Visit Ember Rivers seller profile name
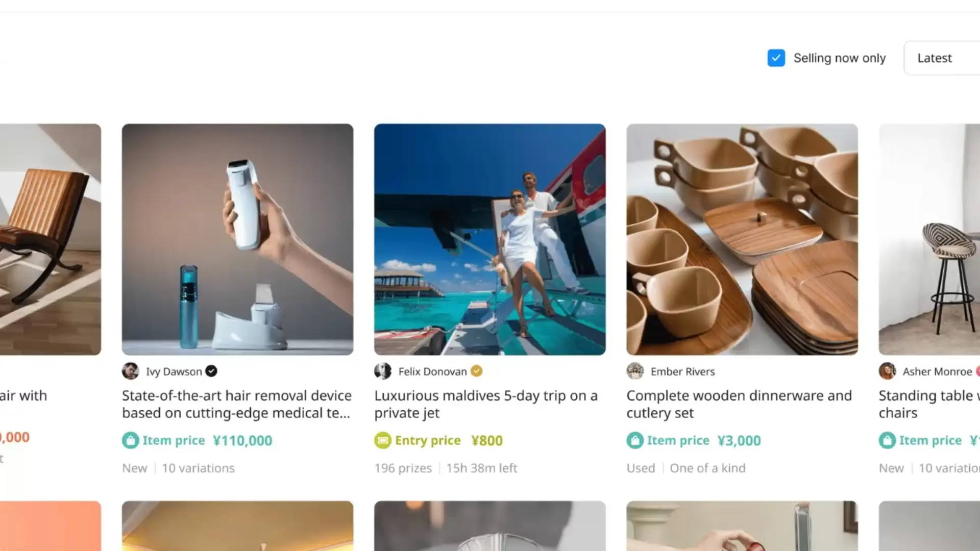980x551 pixels. click(682, 371)
